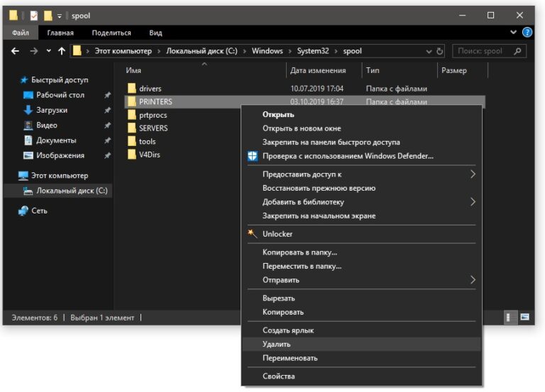Click the New folder quick access icon
The image size is (545, 392).
tap(48, 16)
